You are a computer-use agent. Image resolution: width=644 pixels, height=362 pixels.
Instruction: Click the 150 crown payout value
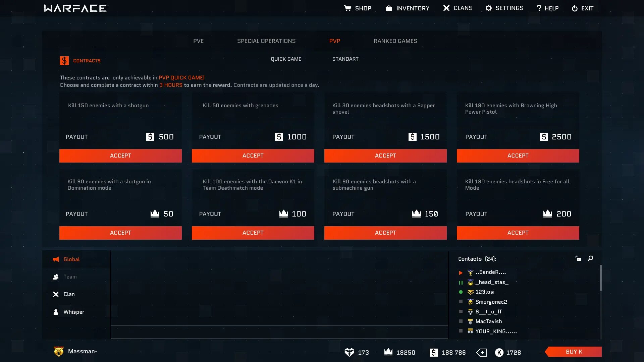point(432,214)
